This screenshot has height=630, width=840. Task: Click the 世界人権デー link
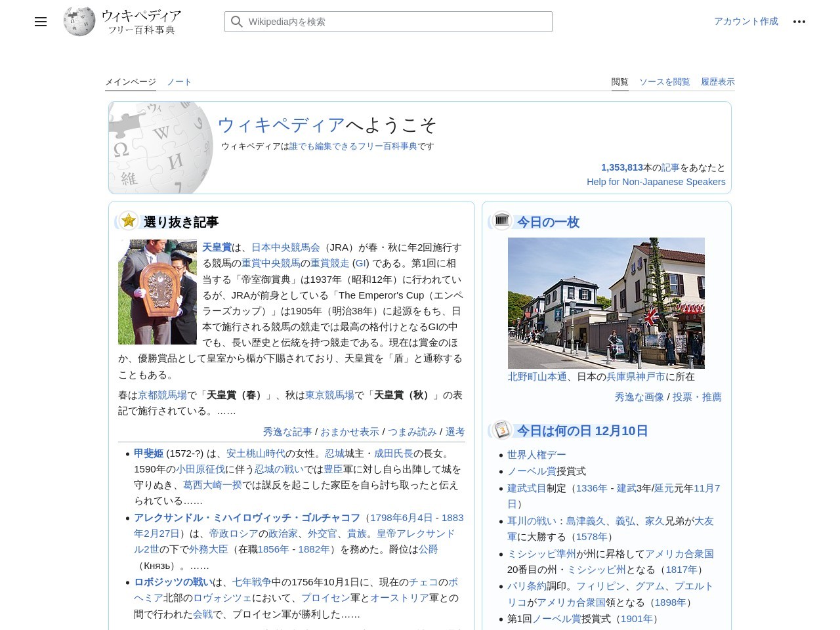pos(536,455)
